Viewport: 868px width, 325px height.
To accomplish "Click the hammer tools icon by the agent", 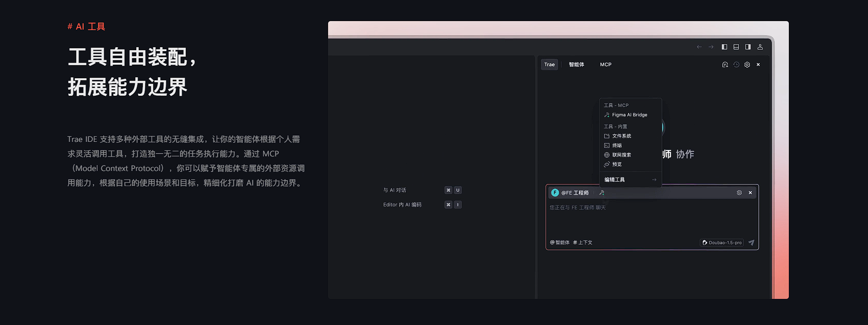I will tap(602, 193).
